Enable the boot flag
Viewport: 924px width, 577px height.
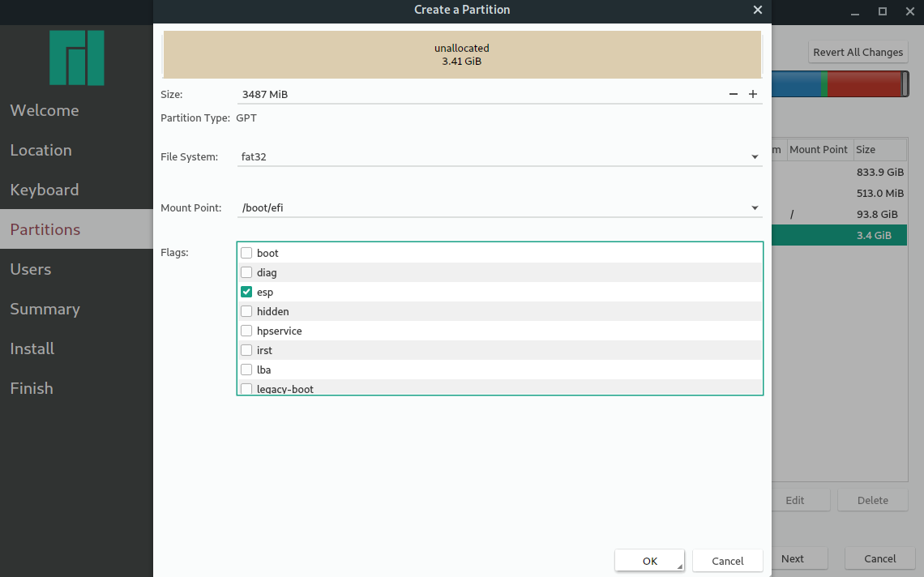(246, 252)
